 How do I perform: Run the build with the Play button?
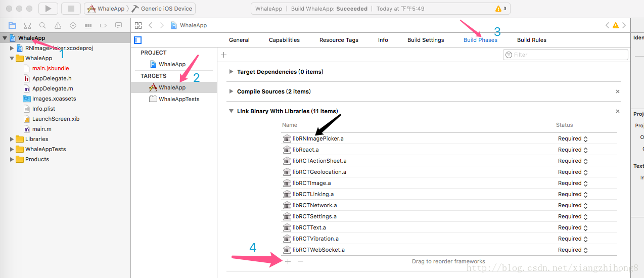(x=48, y=9)
